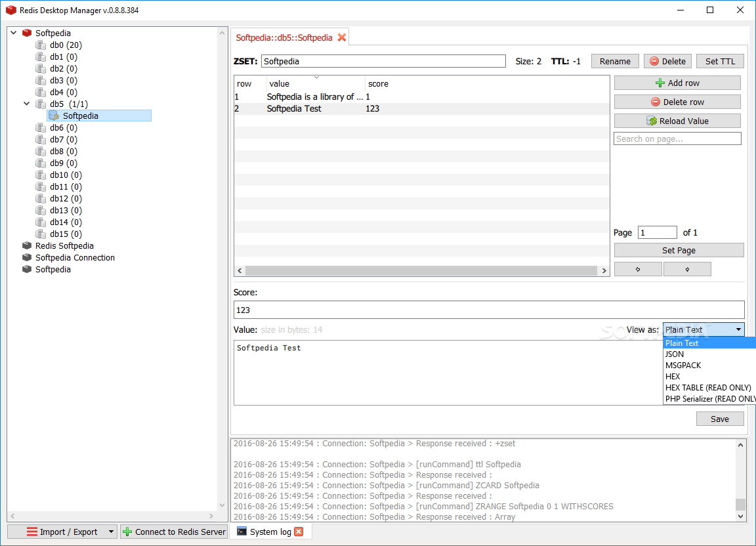756x546 pixels.
Task: Click the Softpedia Connection server icon
Action: click(x=27, y=257)
